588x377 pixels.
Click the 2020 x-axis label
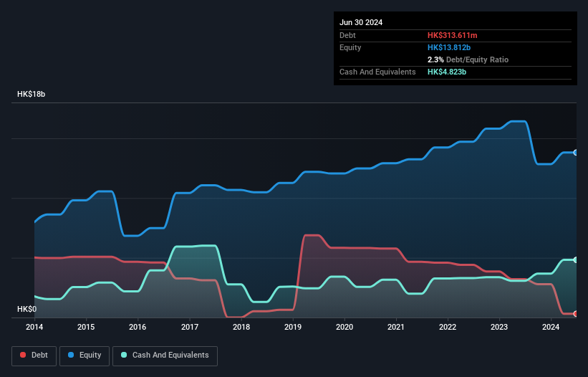pyautogui.click(x=344, y=327)
